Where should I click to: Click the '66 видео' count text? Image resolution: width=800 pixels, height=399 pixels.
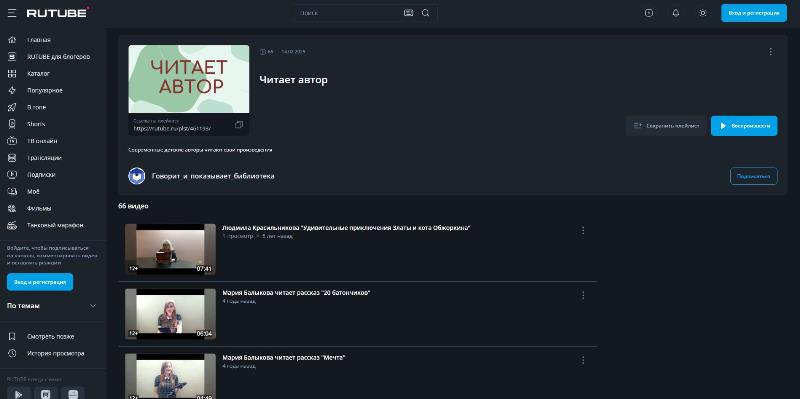coord(133,206)
